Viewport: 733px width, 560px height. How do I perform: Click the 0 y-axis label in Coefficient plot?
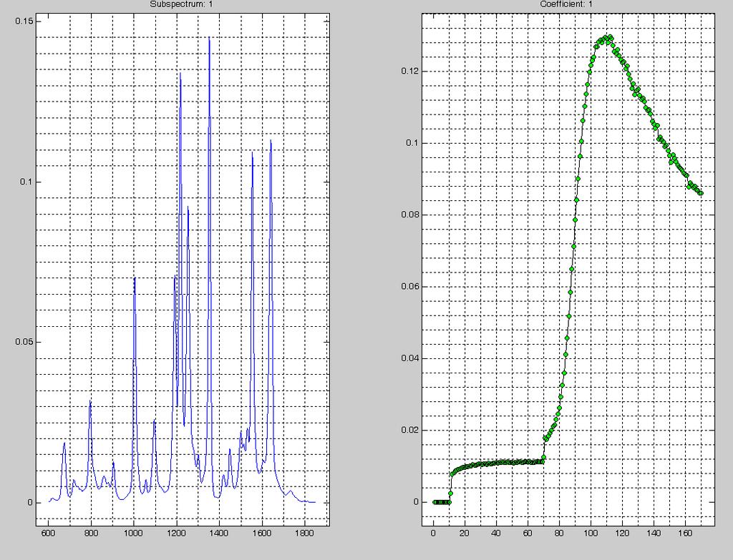pos(416,502)
